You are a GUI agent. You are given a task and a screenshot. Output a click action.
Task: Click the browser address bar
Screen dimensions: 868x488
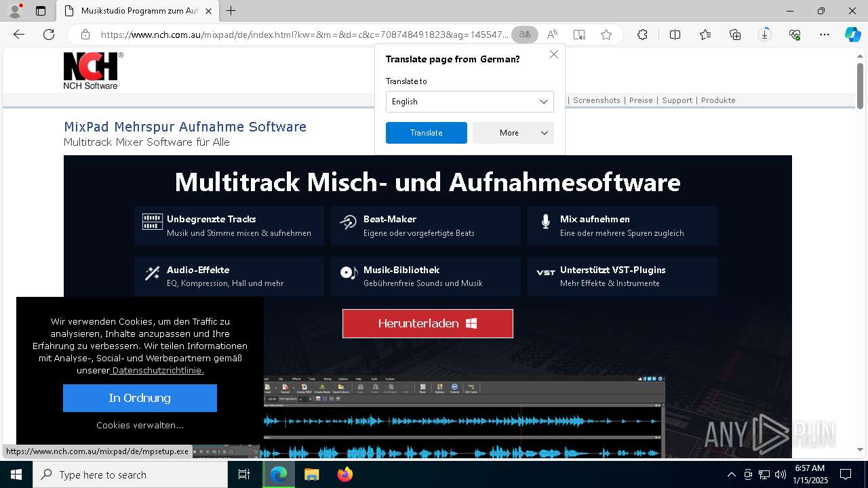click(x=304, y=35)
